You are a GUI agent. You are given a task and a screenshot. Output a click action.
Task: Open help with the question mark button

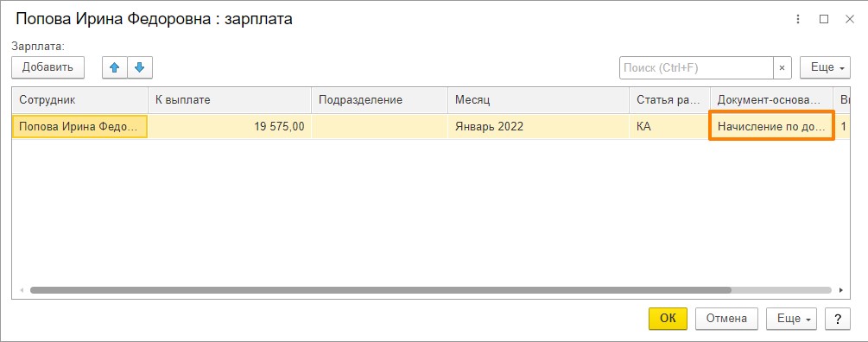click(x=838, y=319)
